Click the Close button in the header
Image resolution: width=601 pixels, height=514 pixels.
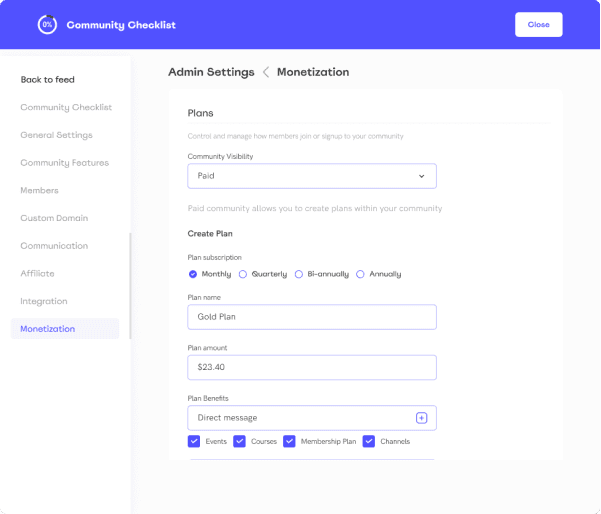539,25
